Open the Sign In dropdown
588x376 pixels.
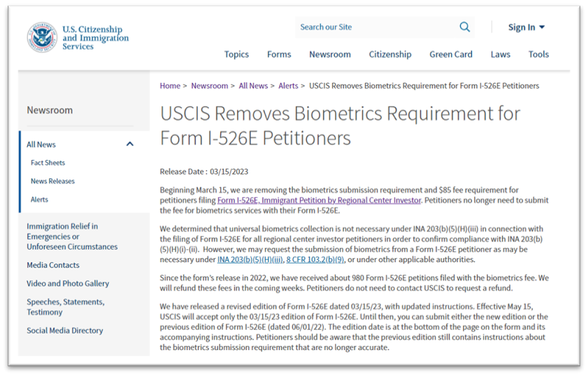coord(526,27)
